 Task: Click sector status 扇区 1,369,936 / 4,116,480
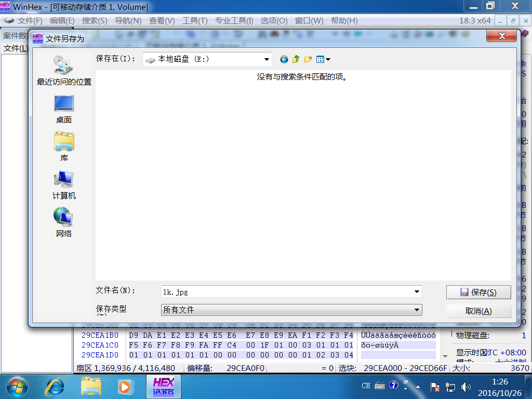point(126,368)
